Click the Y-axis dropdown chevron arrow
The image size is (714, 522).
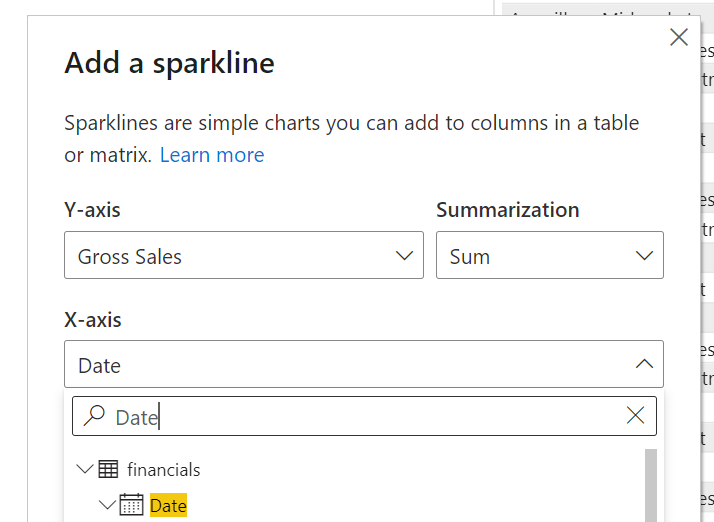click(404, 256)
